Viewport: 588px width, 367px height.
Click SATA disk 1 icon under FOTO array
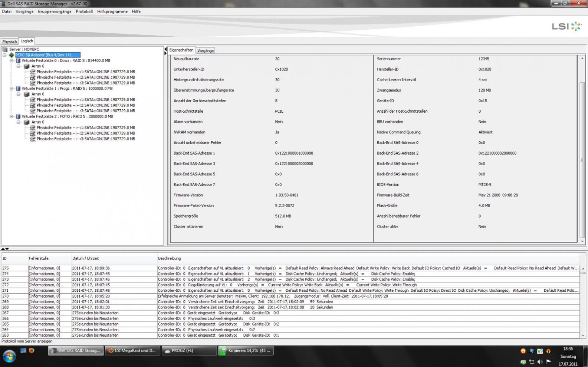click(x=33, y=128)
